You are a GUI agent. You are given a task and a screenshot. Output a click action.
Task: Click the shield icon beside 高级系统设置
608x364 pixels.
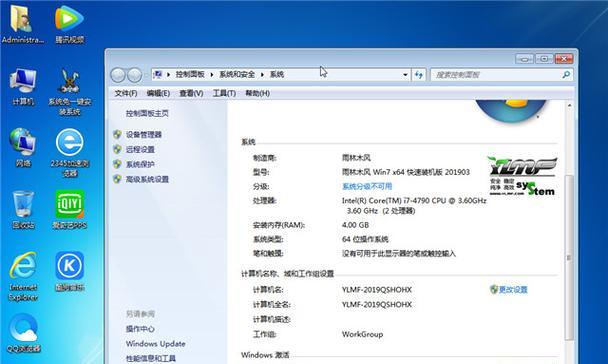(117, 179)
